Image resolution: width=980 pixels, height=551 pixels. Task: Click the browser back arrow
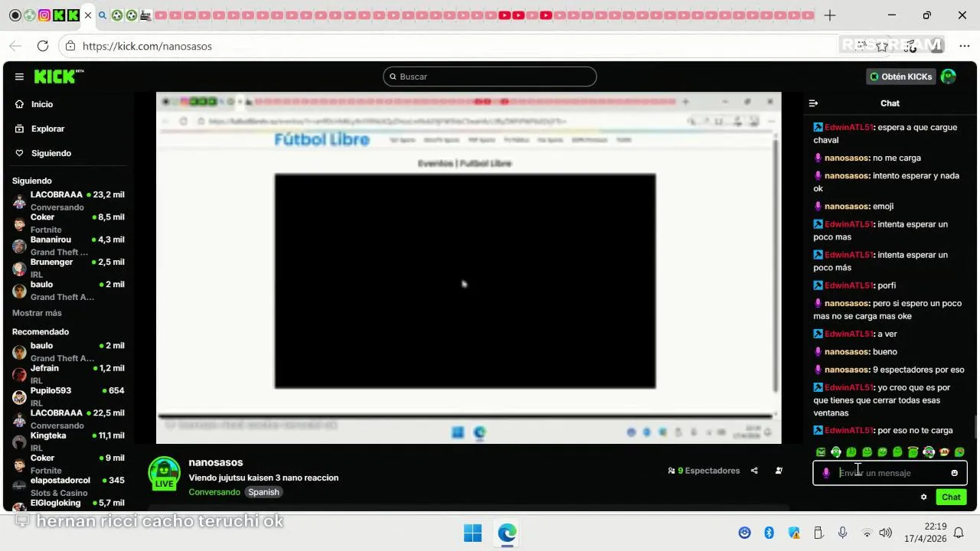tap(15, 46)
